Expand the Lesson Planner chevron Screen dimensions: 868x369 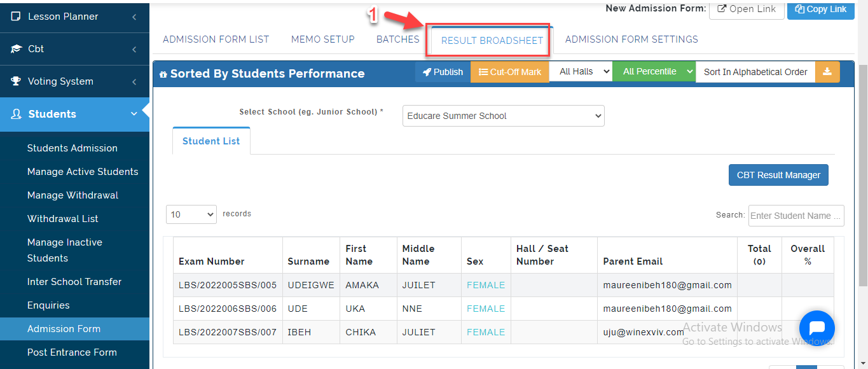[134, 17]
